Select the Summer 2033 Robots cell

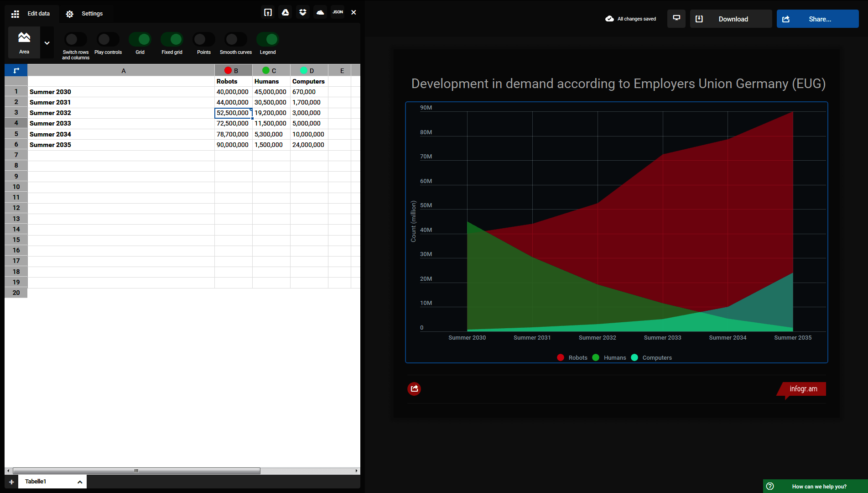233,123
